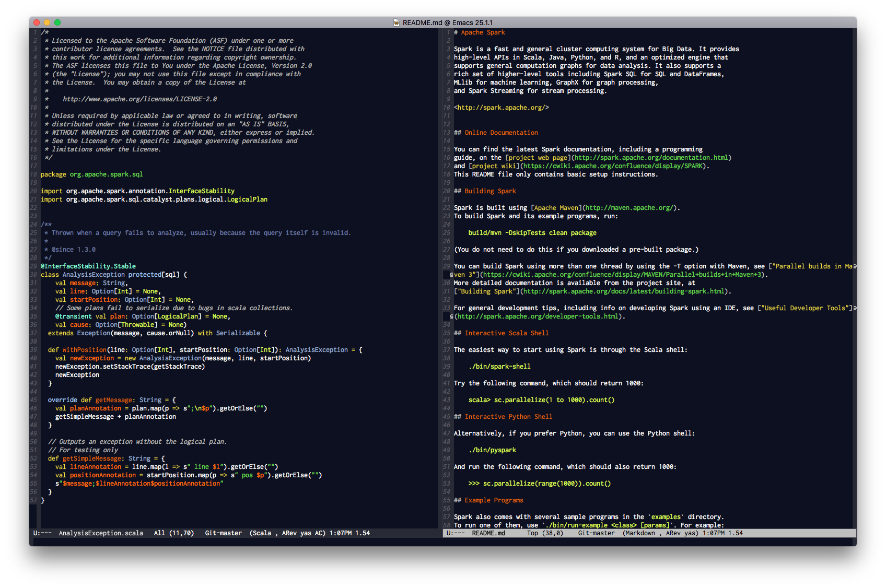
Task: Click the 'Top' scroll indicator in README mode line
Action: point(532,533)
